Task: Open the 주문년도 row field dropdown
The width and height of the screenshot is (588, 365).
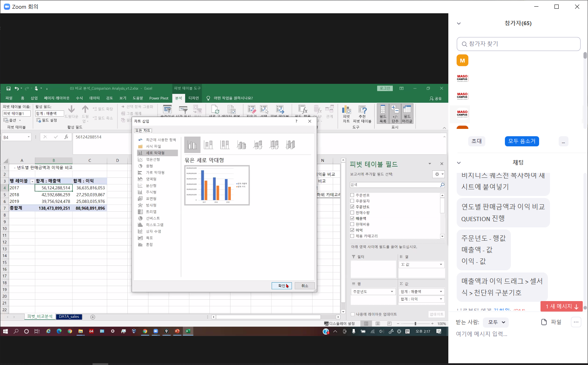Action: tap(392, 292)
